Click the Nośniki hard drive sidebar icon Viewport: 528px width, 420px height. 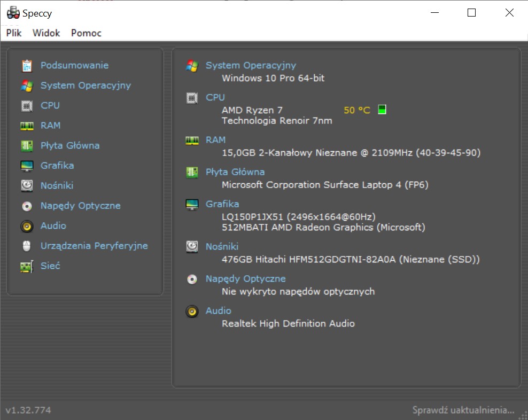point(27,185)
